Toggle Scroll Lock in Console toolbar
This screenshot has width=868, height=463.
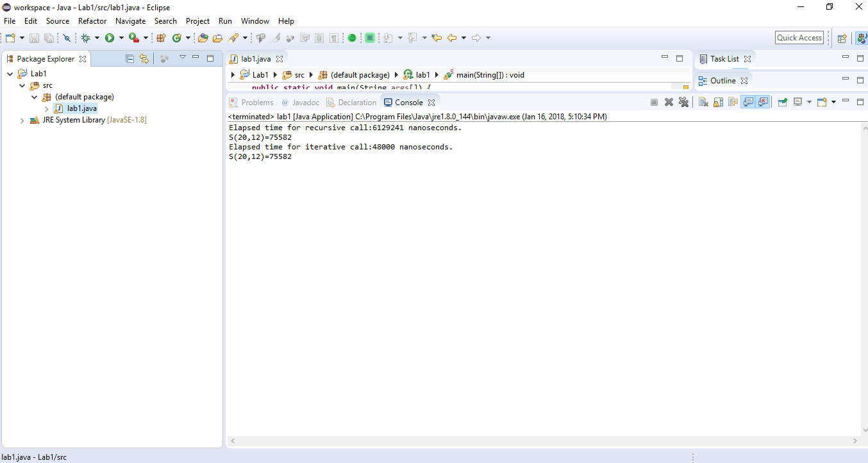click(x=718, y=102)
